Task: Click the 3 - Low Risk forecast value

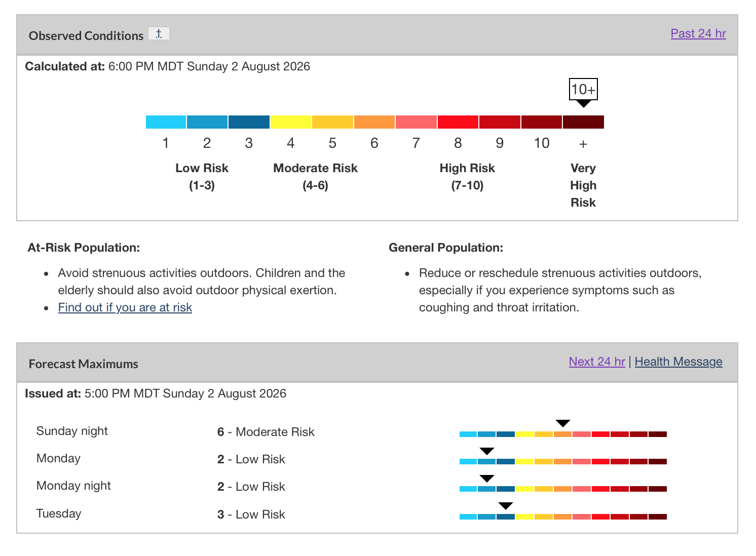Action: click(251, 514)
